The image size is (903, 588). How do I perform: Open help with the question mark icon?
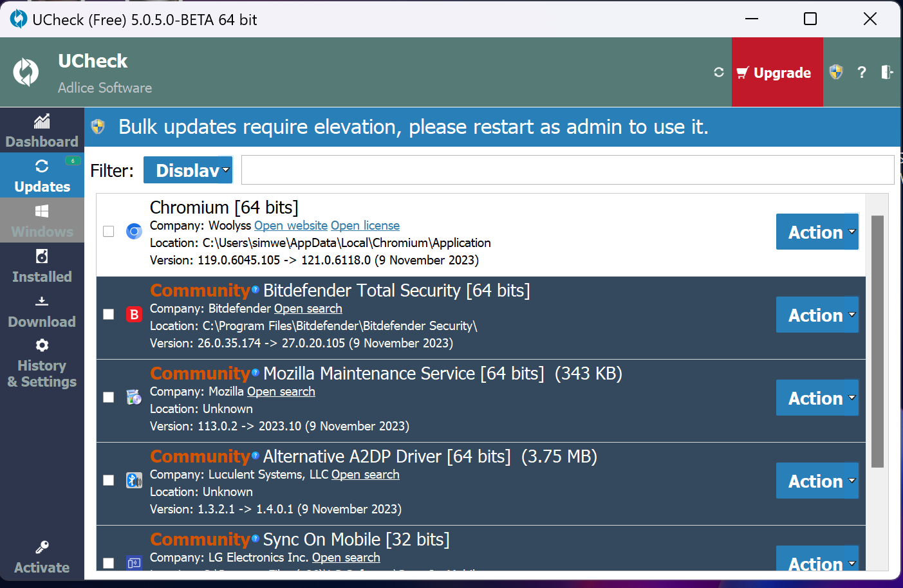pyautogui.click(x=862, y=72)
